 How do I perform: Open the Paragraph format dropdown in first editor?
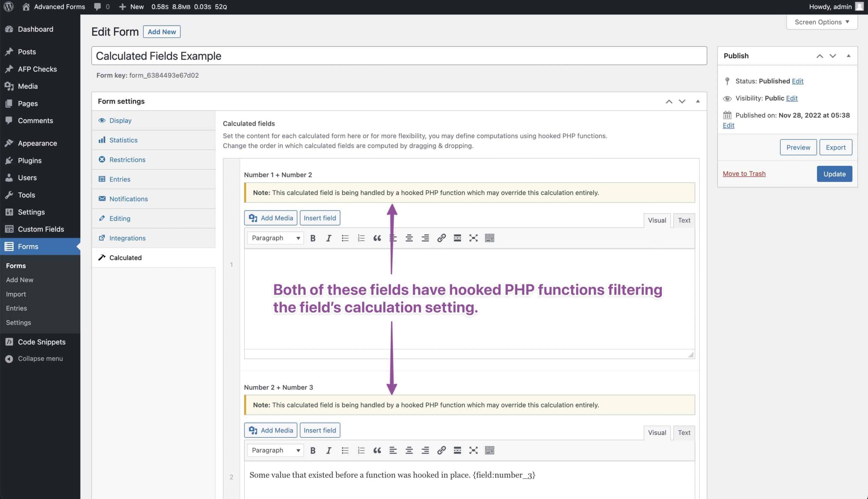coord(275,238)
